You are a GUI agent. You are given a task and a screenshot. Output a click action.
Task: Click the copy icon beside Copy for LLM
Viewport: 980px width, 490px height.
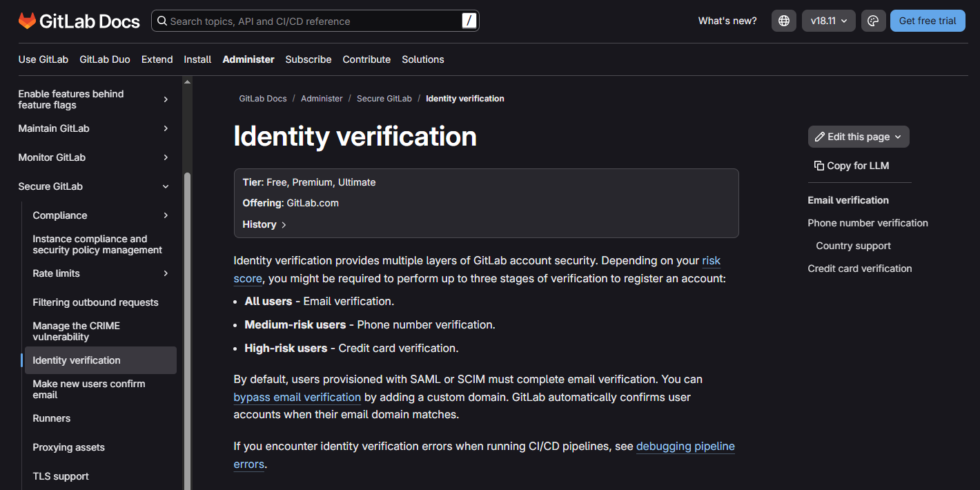[819, 166]
